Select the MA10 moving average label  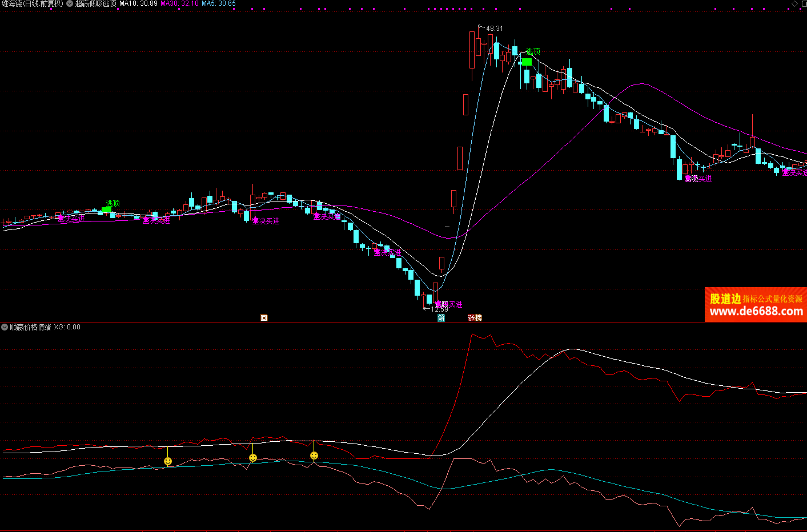coord(138,3)
